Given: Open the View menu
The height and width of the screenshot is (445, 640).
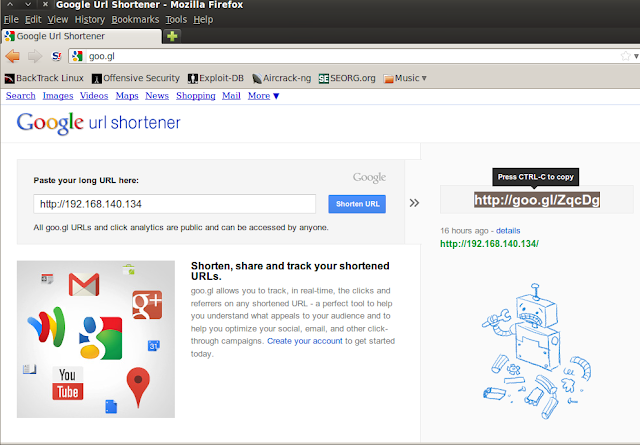Looking at the screenshot, I should (x=58, y=20).
